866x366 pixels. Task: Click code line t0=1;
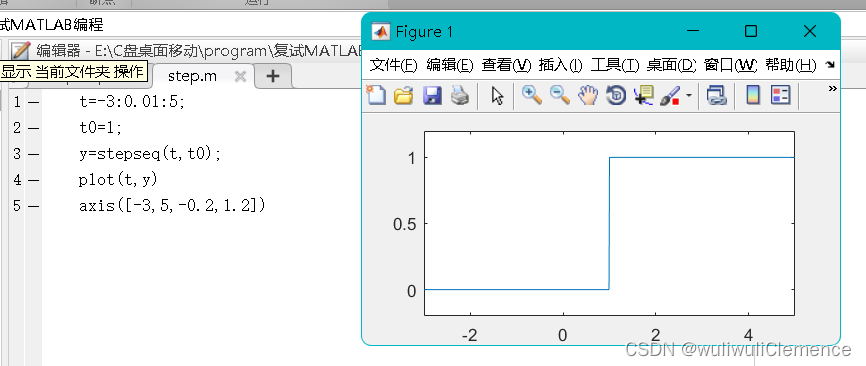(101, 128)
